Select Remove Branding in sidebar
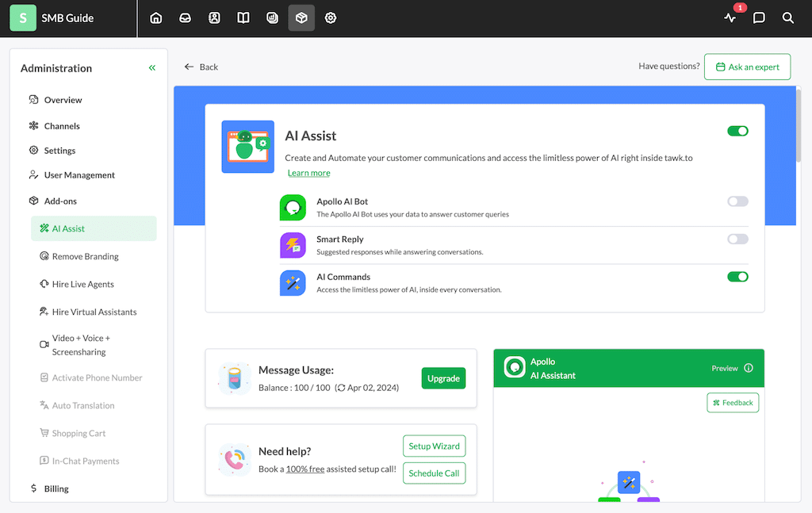The image size is (812, 513). point(86,256)
